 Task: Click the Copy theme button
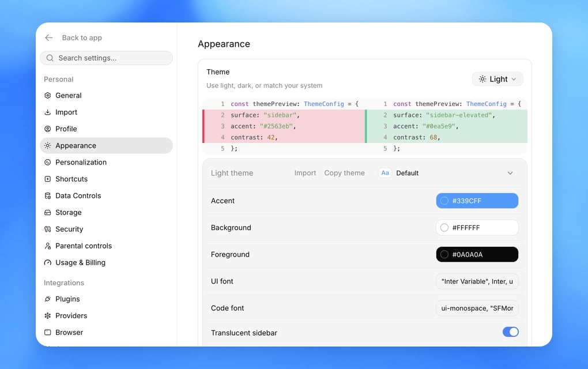[344, 173]
